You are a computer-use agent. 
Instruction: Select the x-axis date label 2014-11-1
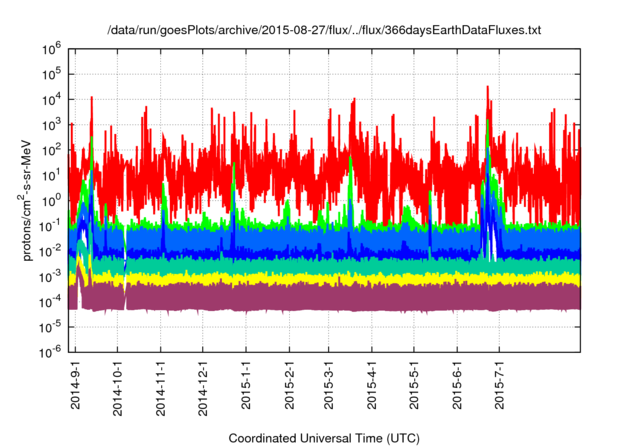click(160, 388)
